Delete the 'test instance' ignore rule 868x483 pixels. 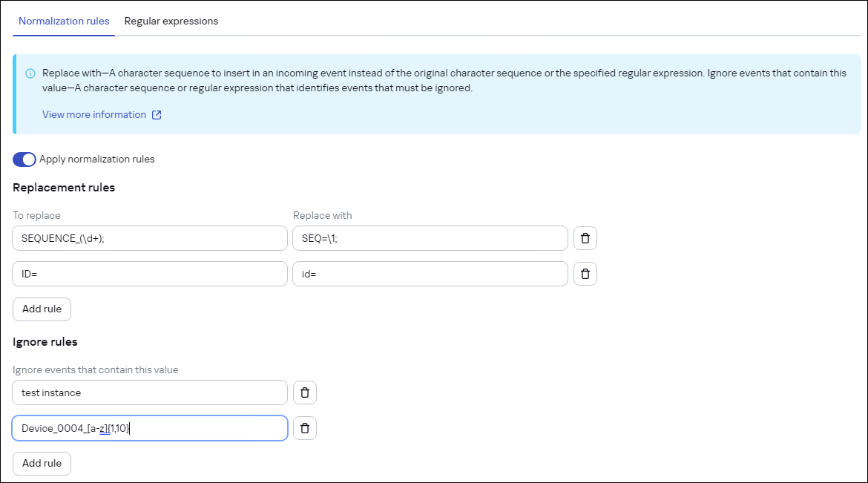point(305,392)
